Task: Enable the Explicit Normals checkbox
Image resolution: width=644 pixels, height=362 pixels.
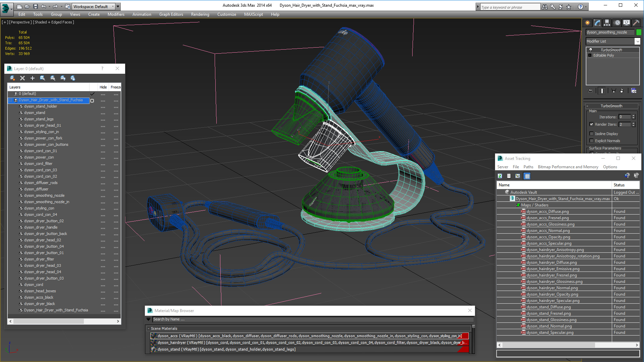Action: tap(591, 141)
